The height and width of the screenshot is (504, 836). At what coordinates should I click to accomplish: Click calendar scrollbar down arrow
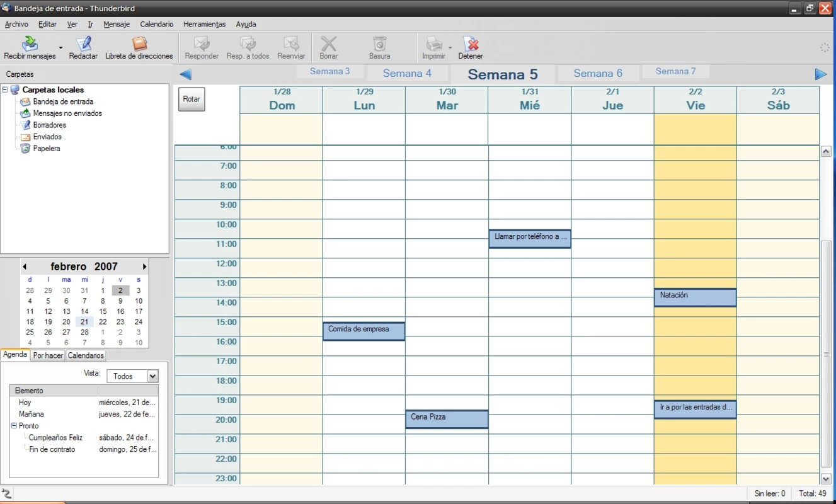tap(826, 479)
